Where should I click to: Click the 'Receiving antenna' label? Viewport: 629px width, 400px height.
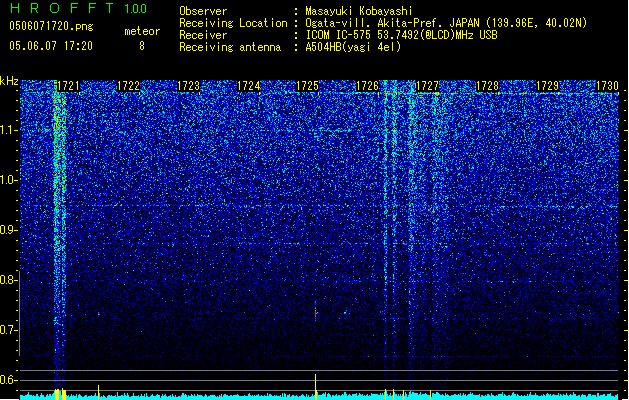tap(230, 47)
